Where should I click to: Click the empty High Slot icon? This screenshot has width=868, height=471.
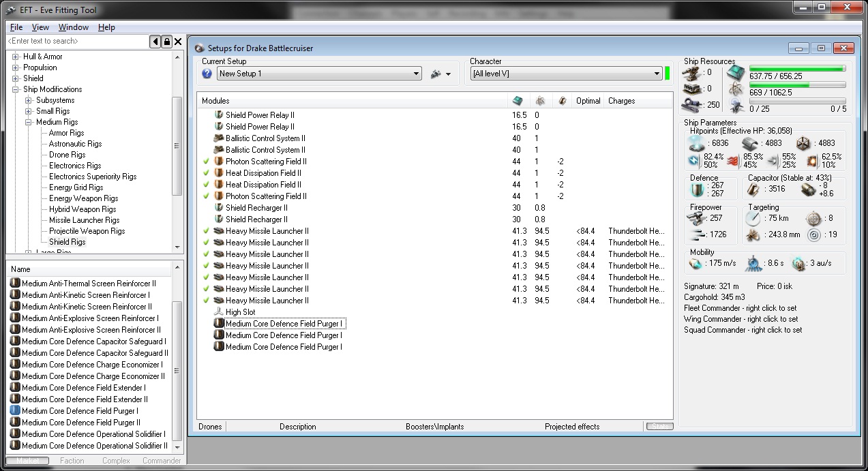(219, 312)
